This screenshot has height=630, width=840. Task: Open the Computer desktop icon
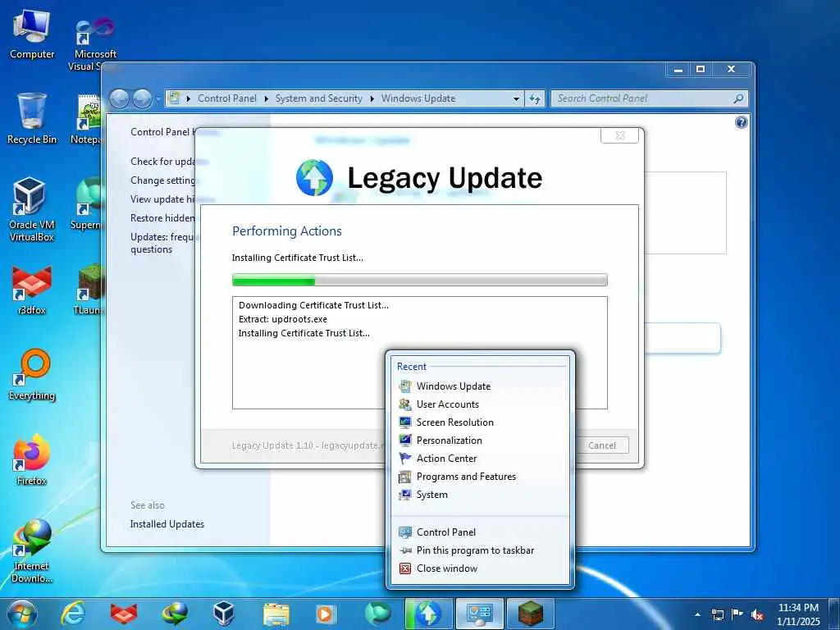click(32, 34)
